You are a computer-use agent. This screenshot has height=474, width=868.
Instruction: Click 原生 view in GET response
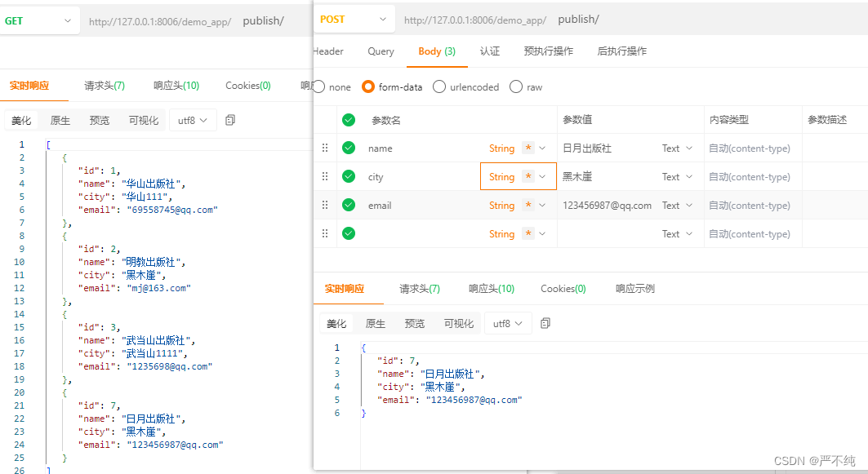(60, 120)
